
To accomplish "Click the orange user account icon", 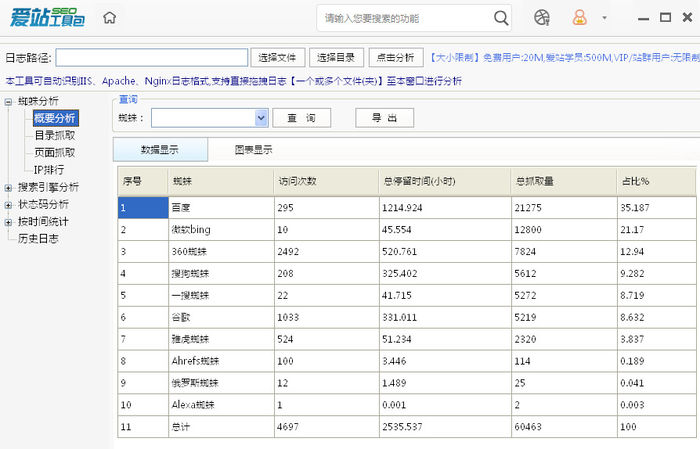I will [x=579, y=18].
